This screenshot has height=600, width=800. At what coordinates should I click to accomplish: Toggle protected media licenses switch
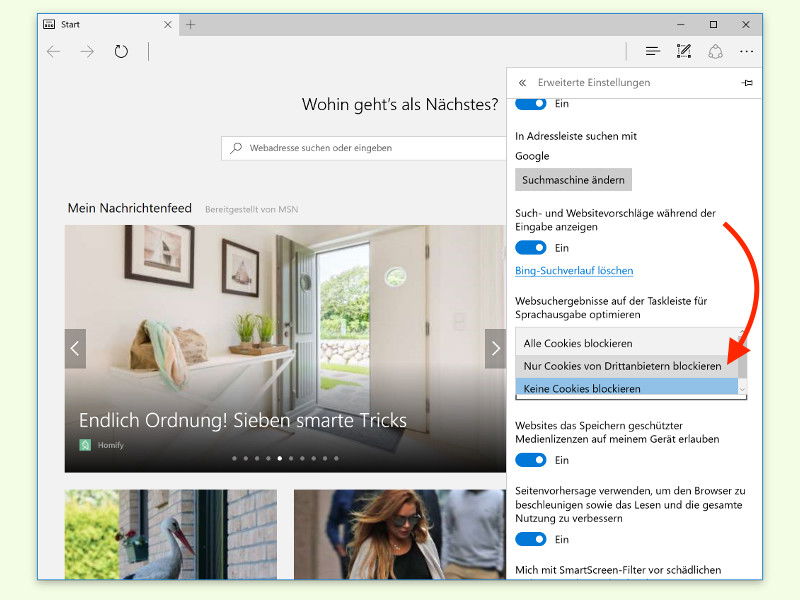pos(531,460)
